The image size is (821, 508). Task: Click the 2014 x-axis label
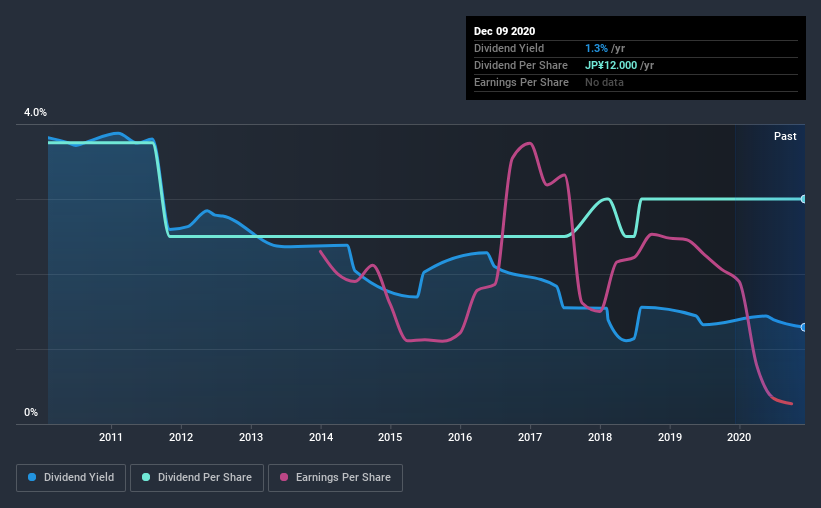click(x=321, y=437)
